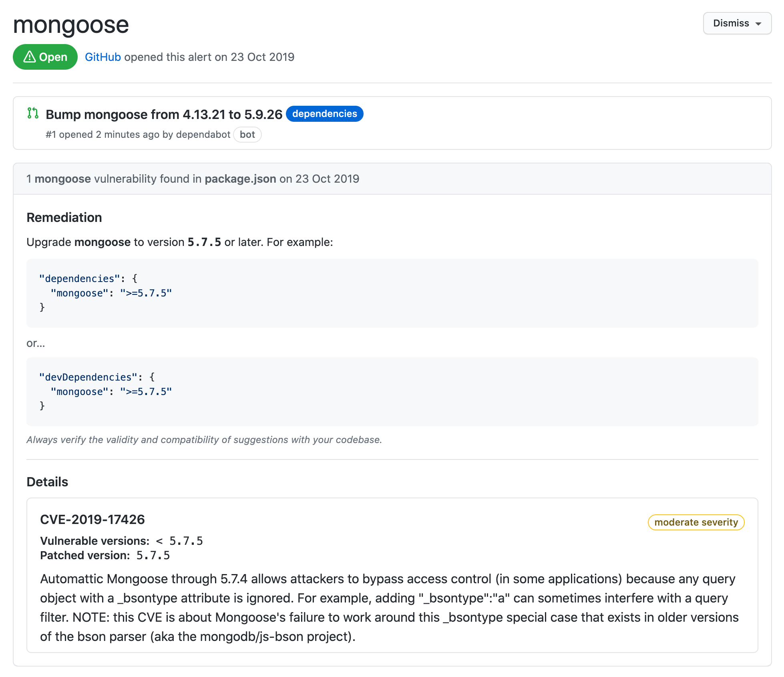Click the italic "Always verify the validity" note

coord(204,440)
